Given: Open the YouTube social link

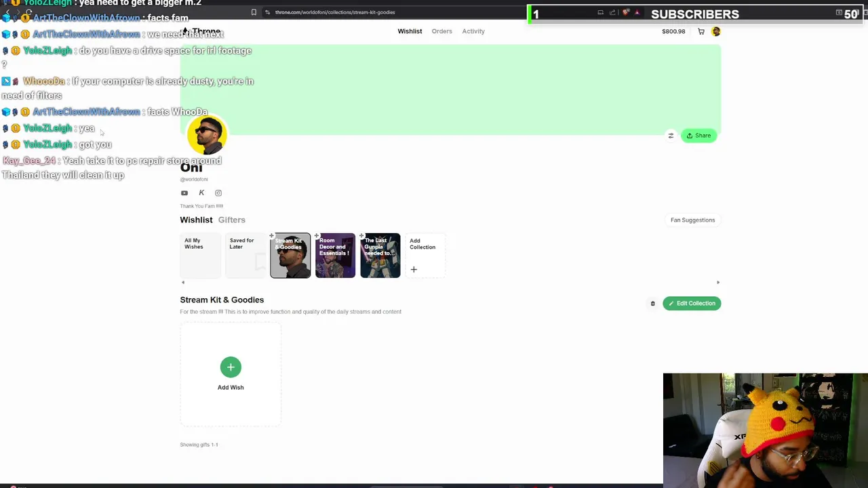Looking at the screenshot, I should click(184, 193).
